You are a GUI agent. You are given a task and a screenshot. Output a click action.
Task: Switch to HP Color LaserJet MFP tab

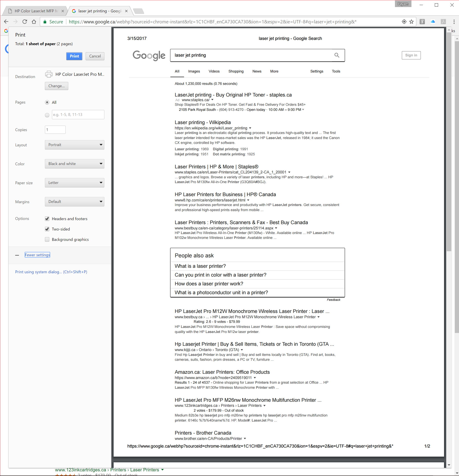[34, 11]
